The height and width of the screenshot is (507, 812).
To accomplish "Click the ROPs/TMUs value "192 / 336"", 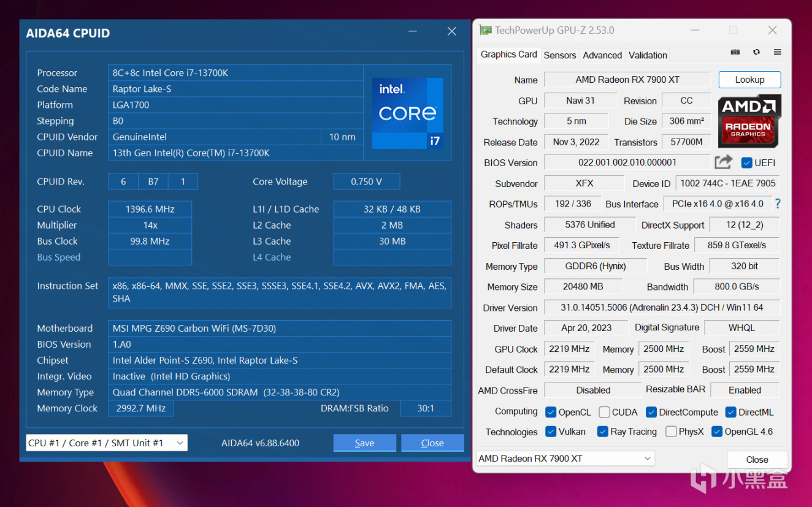I will (x=573, y=204).
